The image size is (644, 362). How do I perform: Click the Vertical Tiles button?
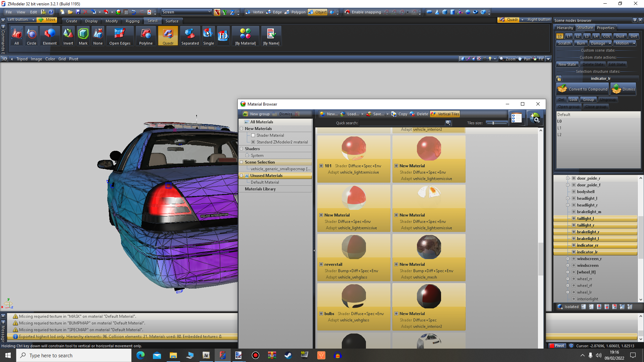point(445,114)
